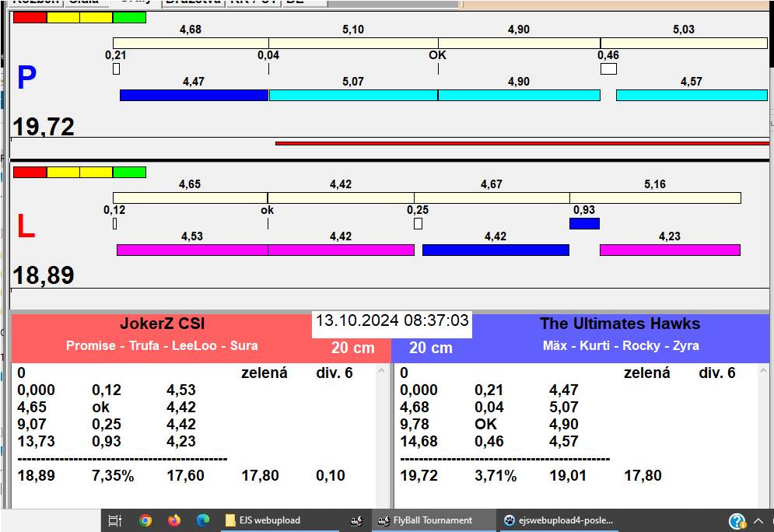The width and height of the screenshot is (774, 532).
Task: Switch to the EJS webupload taskbar window
Action: tap(279, 520)
